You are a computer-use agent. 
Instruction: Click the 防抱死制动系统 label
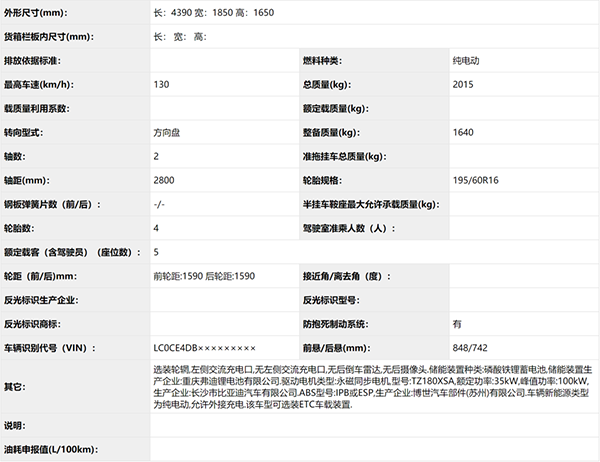336,324
